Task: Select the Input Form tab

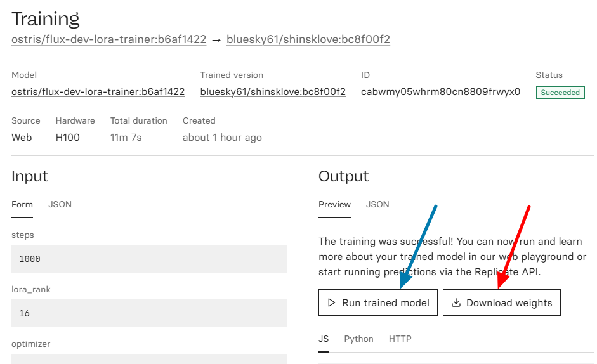Action: (22, 204)
